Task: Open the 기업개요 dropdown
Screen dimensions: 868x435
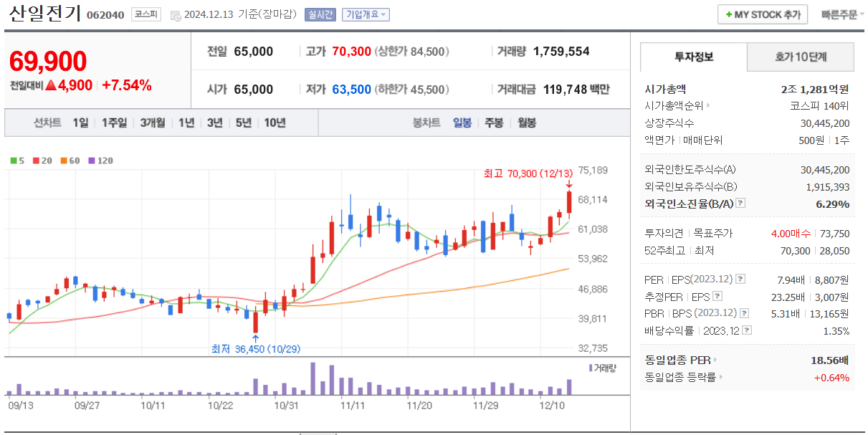Action: point(366,14)
